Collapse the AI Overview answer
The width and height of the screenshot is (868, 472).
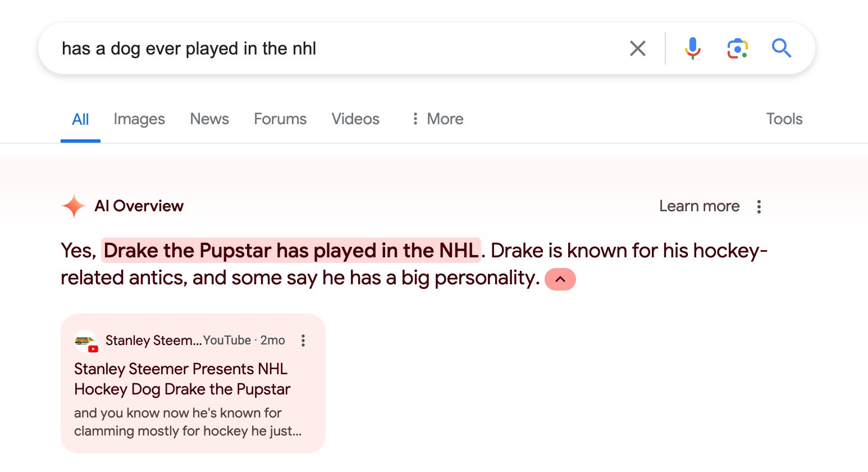(559, 279)
